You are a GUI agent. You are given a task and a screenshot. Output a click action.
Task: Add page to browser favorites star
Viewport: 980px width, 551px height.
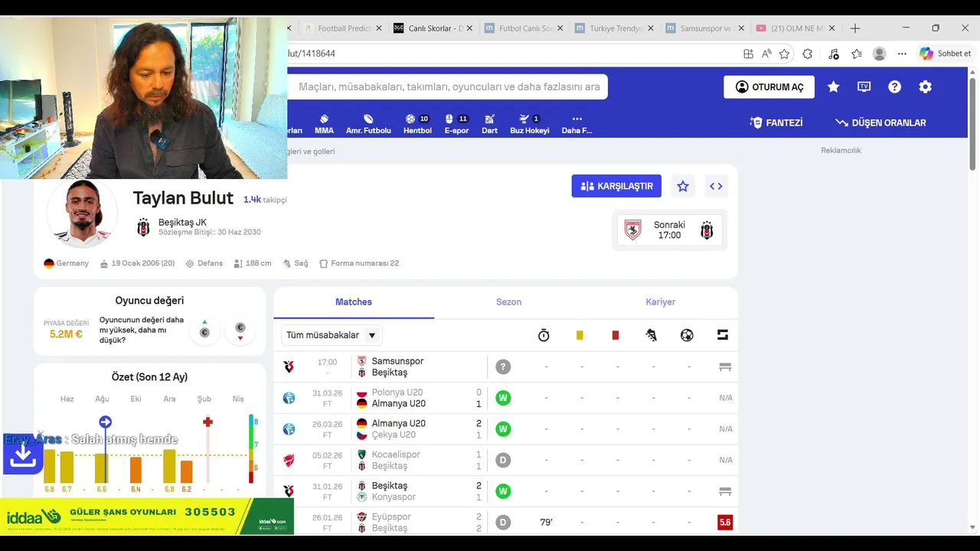coord(784,54)
